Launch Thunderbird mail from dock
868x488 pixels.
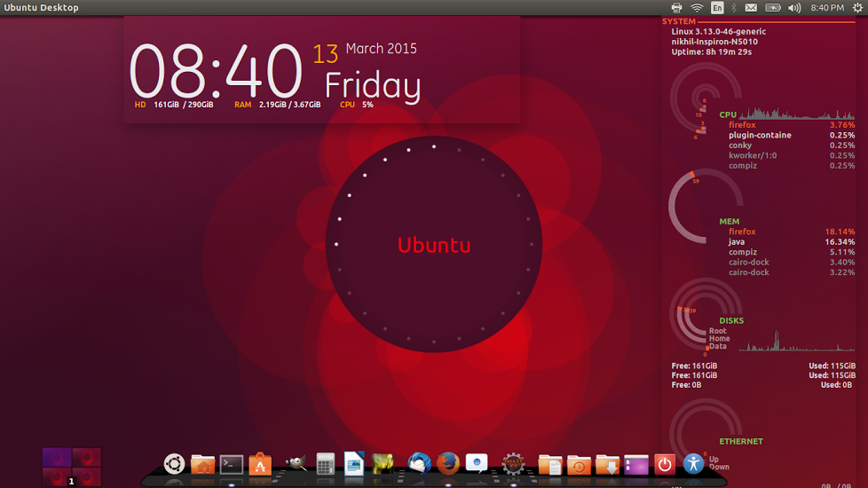click(x=419, y=463)
